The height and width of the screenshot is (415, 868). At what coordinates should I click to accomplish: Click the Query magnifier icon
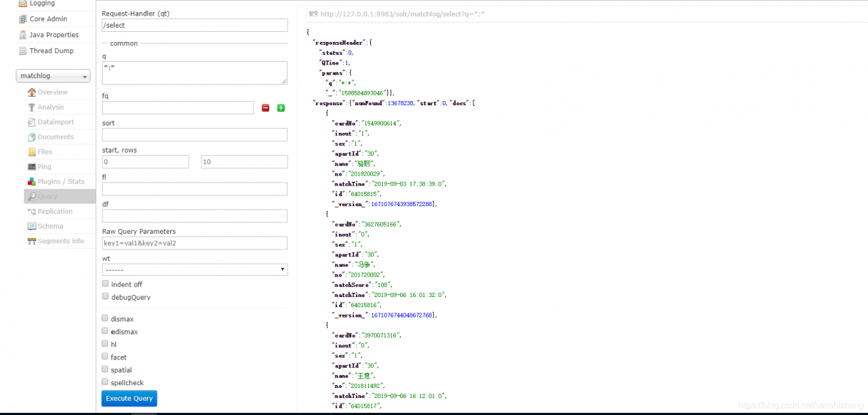32,197
